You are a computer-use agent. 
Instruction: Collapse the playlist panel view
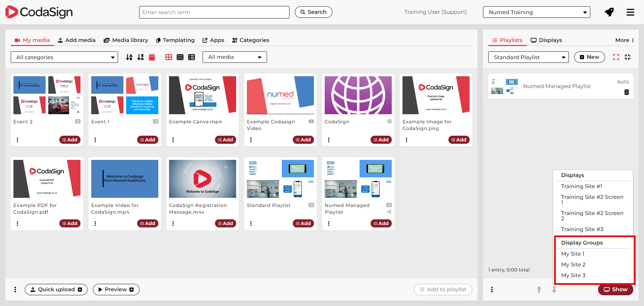tap(627, 57)
